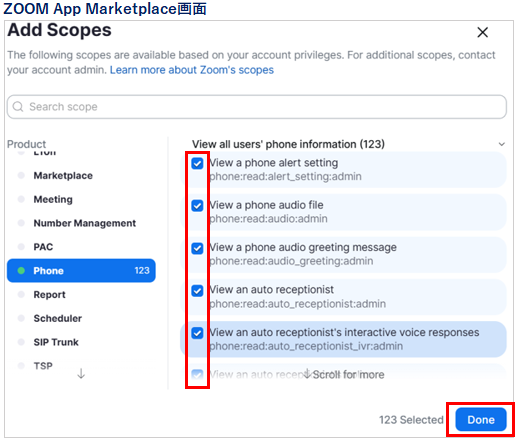Select PAC product
518x441 pixels.
[43, 247]
